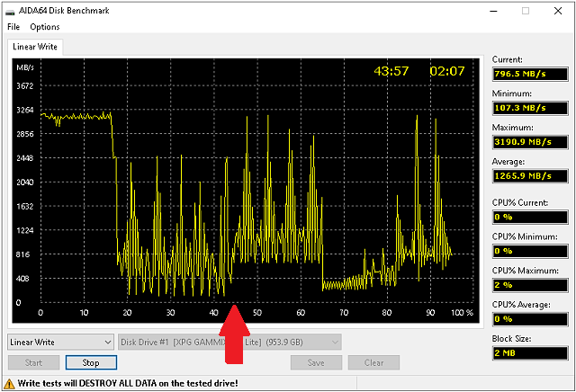
Task: Open the Options menu
Action: click(44, 27)
